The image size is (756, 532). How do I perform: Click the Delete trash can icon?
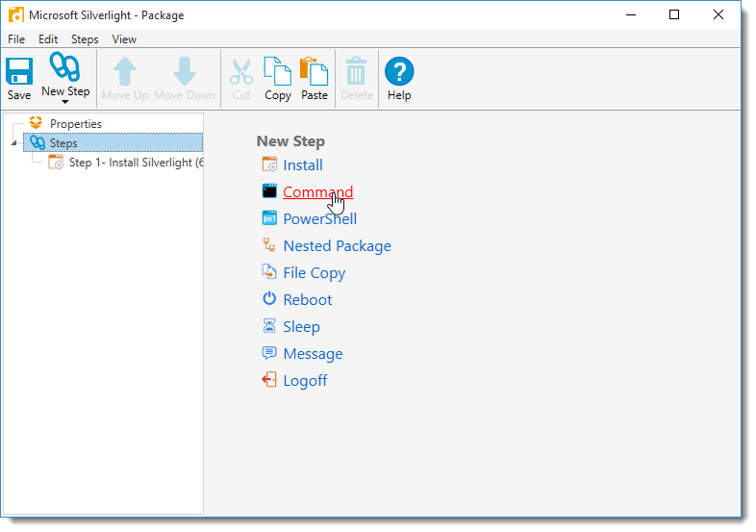pyautogui.click(x=356, y=71)
